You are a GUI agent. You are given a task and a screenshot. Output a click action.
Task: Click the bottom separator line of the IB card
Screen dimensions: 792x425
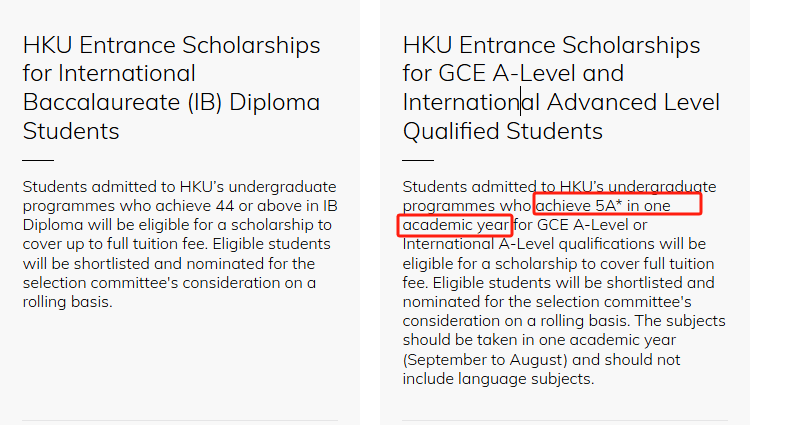coord(180,420)
